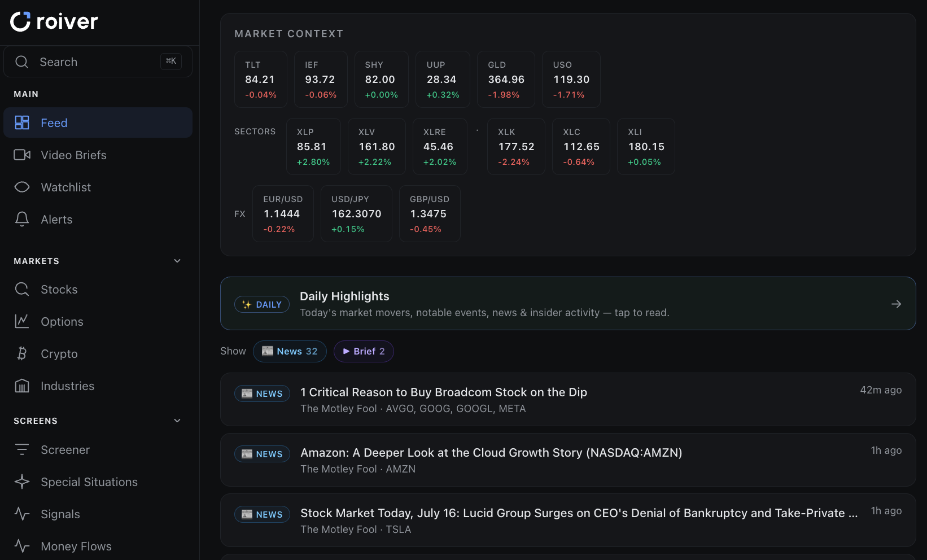Select the EUR/USD FX card
Viewport: 927px width, 560px height.
tap(283, 213)
